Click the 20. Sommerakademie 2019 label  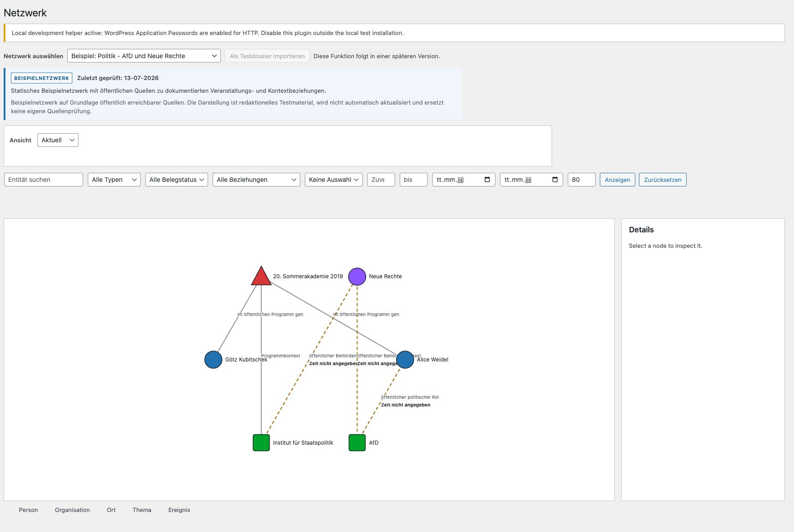(x=308, y=276)
